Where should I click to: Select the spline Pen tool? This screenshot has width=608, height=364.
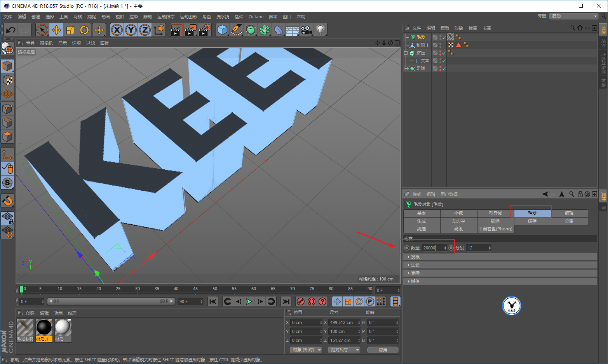(x=237, y=30)
